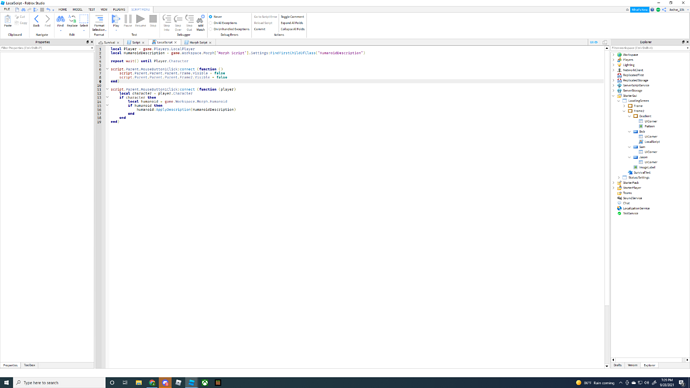Navigate Back with the left arrow icon
Screen dimensions: 690x388
pyautogui.click(x=36, y=20)
